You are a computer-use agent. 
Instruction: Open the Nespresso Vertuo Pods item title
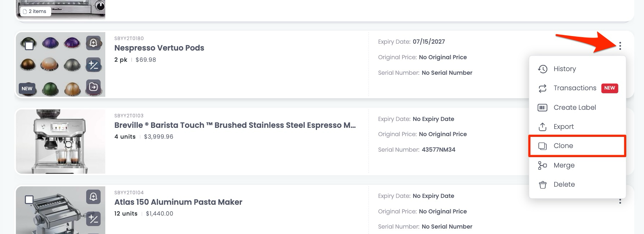click(x=159, y=48)
